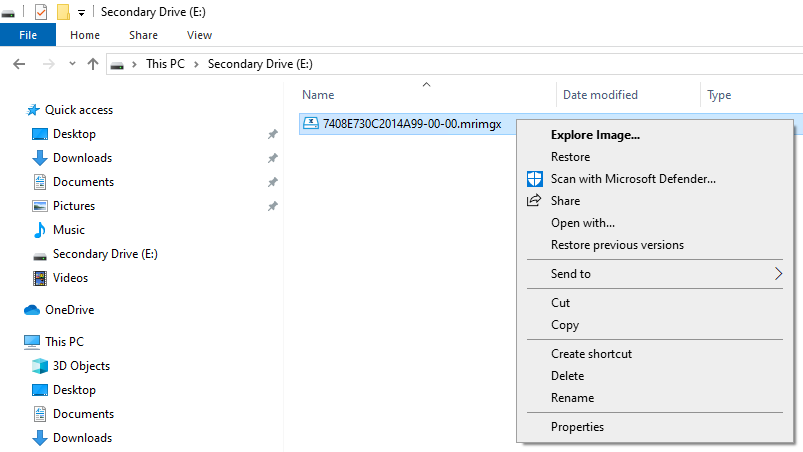The height and width of the screenshot is (452, 803).
Task: Click the Properties checkmark icon in title bar
Action: [41, 11]
